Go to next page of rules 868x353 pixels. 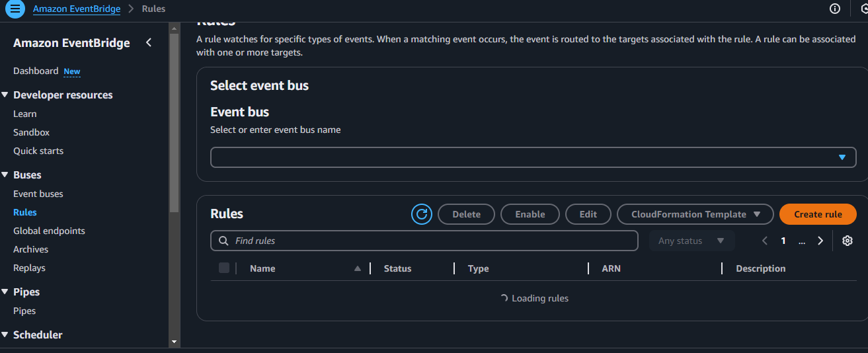[820, 241]
